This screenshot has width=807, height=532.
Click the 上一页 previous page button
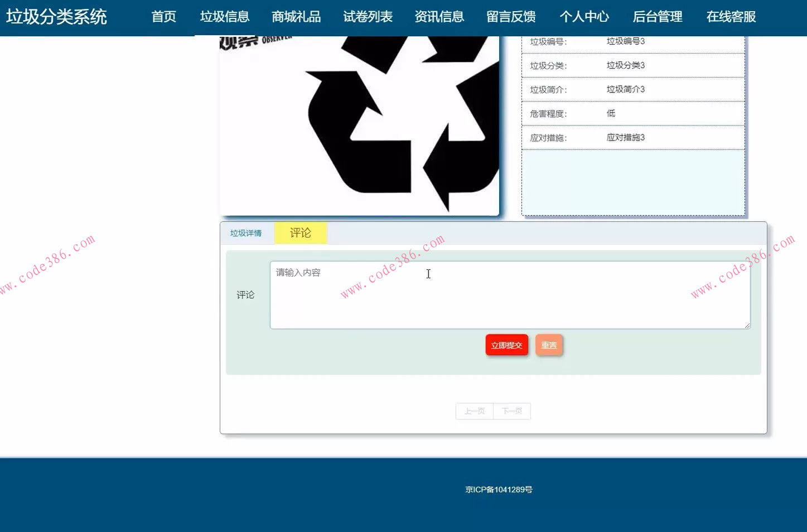point(474,411)
